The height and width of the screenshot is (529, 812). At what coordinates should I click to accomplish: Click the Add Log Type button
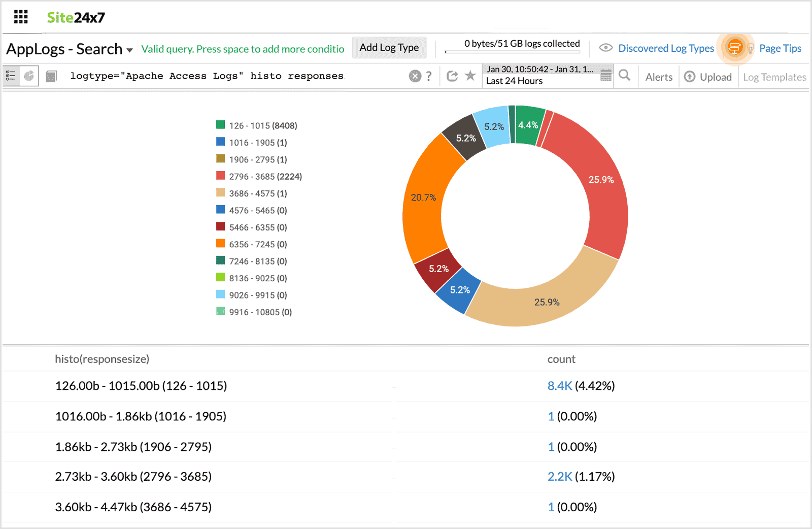click(389, 48)
